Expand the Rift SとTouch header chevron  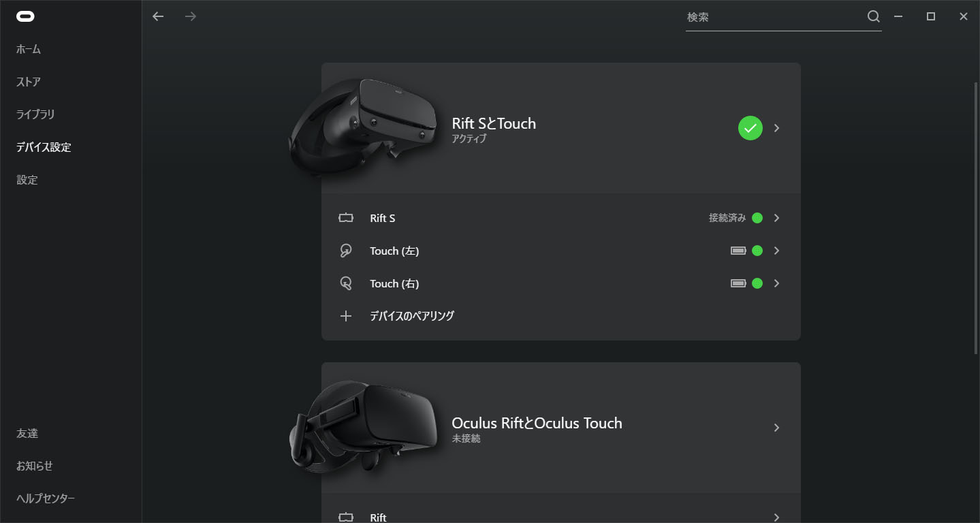click(777, 128)
